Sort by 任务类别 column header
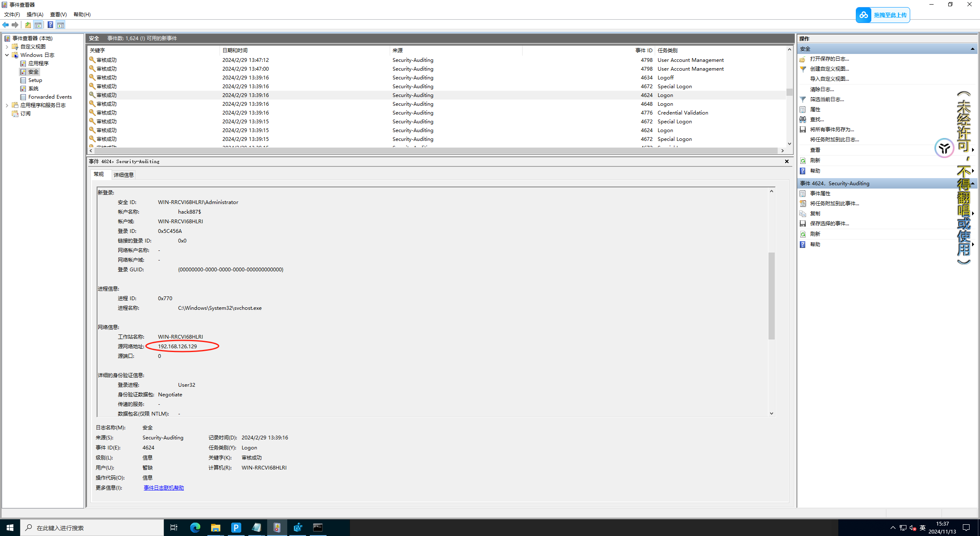 click(x=720, y=51)
